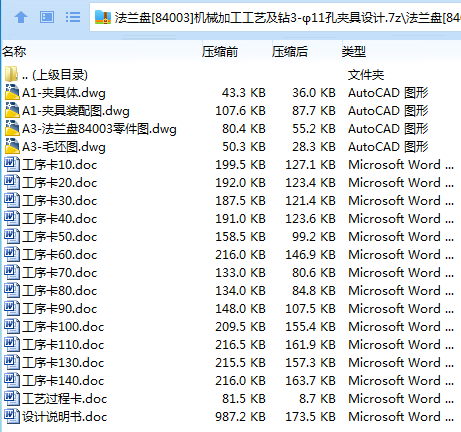
Task: Click the 158.5 KB size of 工序卡50.doc
Action: pos(240,237)
